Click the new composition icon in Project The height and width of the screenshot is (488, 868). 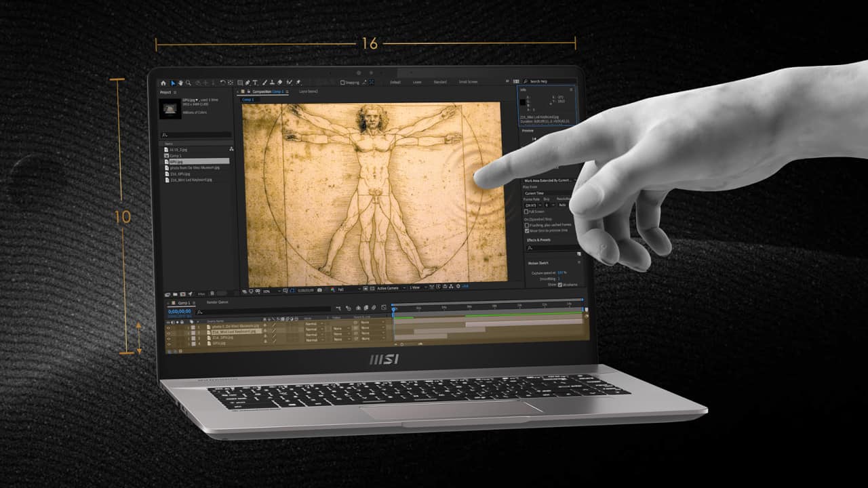pos(182,294)
